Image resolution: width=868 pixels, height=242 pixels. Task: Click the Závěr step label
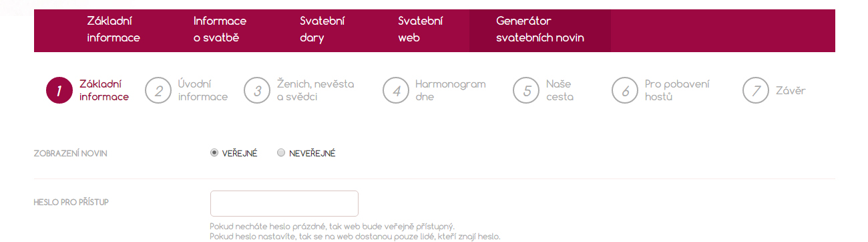coord(791,90)
